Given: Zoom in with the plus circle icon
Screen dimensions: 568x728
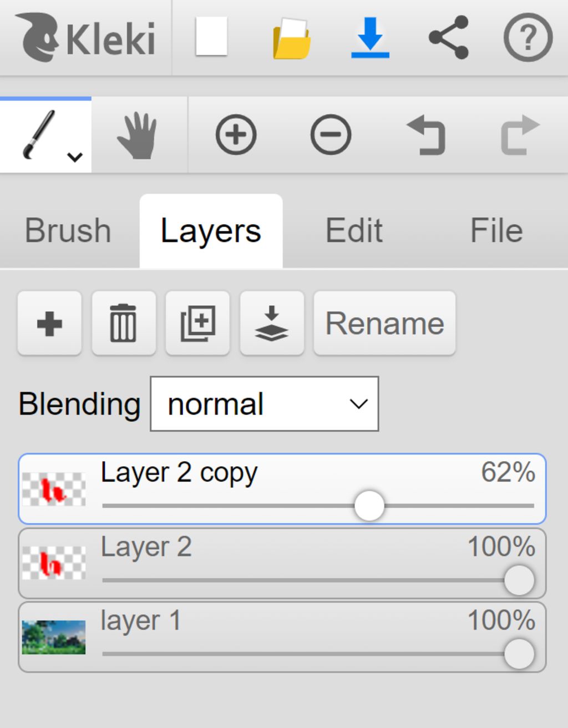Looking at the screenshot, I should (x=236, y=135).
